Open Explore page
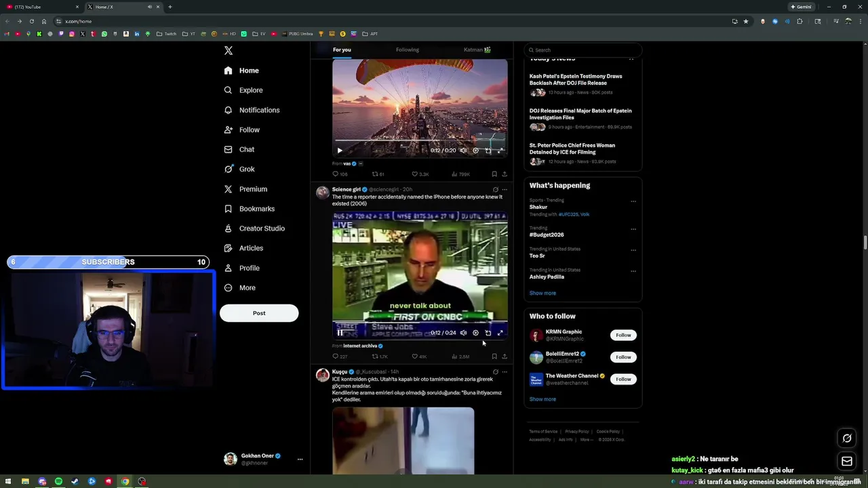The width and height of the screenshot is (868, 488). pyautogui.click(x=243, y=90)
